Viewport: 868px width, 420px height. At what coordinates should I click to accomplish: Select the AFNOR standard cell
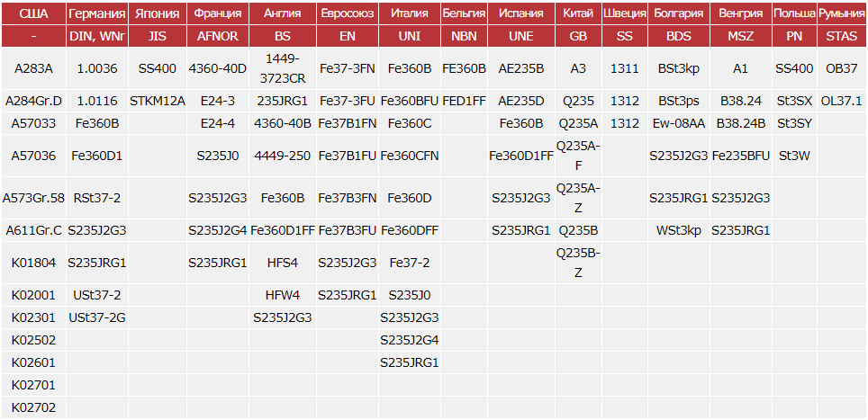217,37
